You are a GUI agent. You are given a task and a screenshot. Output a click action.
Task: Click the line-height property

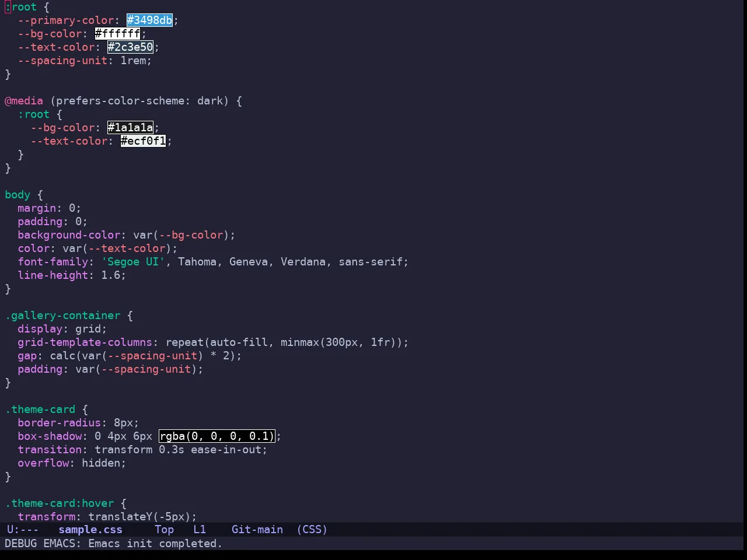53,275
